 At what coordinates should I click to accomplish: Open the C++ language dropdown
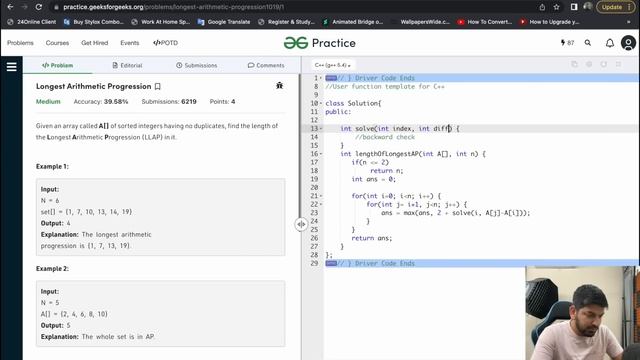[x=333, y=65]
